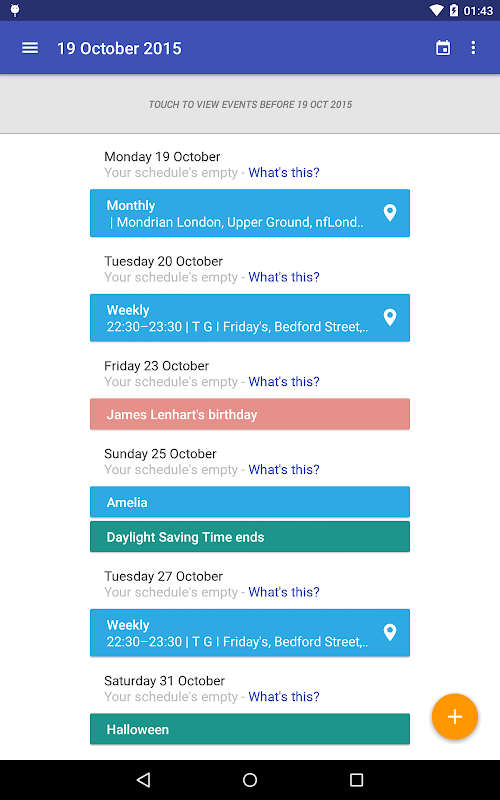Tap location pin on 20 October Weekly event
The height and width of the screenshot is (800, 500).
click(x=390, y=317)
